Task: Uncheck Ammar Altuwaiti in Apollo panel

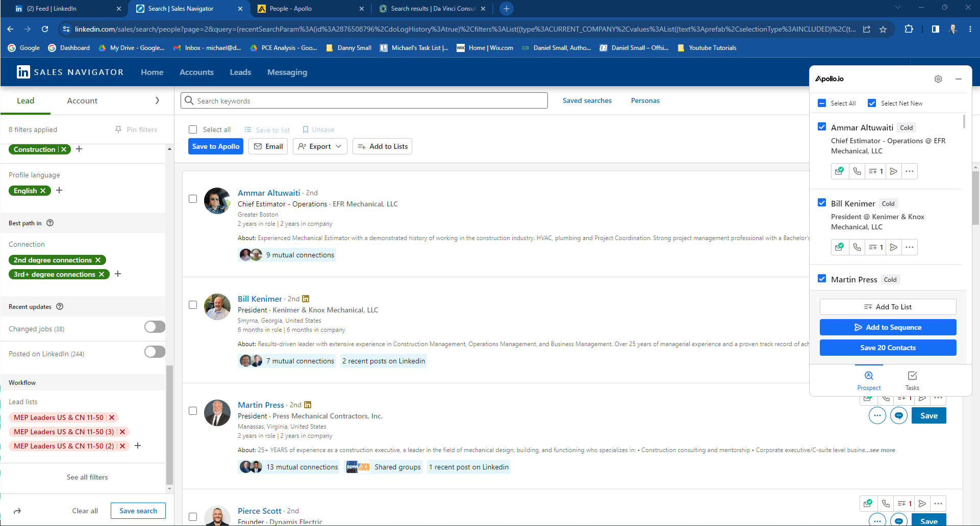Action: (x=822, y=127)
